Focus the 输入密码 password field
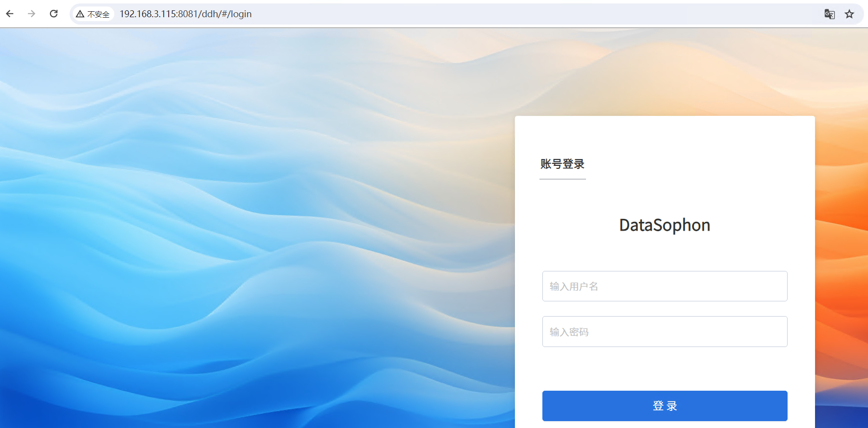The height and width of the screenshot is (428, 868). [x=664, y=332]
